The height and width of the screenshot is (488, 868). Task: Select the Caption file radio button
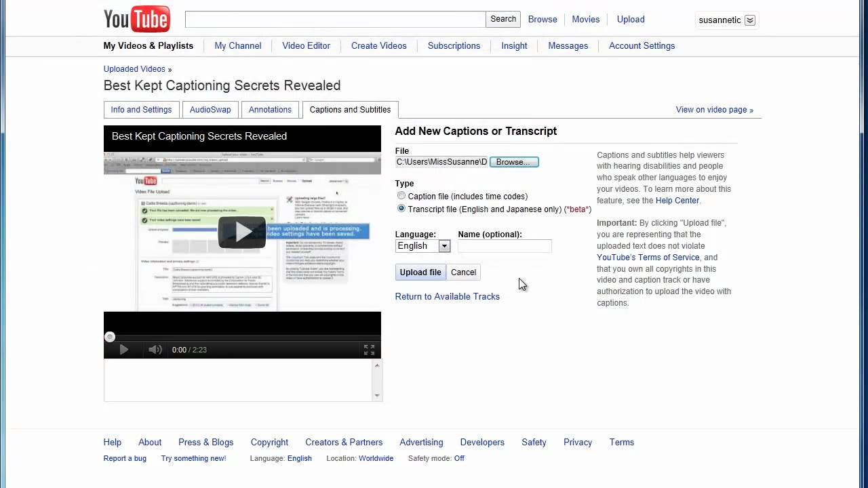pos(401,196)
